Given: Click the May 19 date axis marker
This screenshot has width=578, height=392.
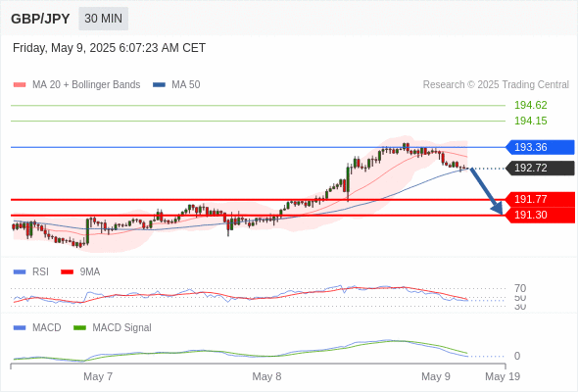Looking at the screenshot, I should [x=503, y=376].
